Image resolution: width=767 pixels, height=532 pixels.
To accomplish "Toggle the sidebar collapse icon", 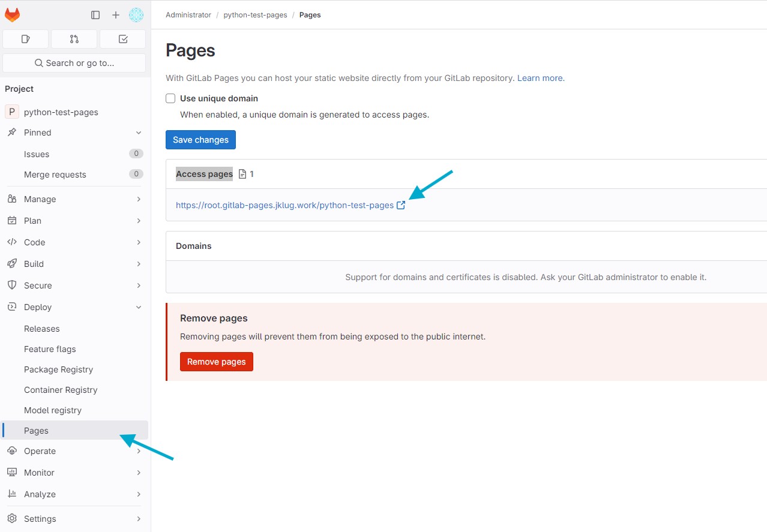I will [95, 15].
